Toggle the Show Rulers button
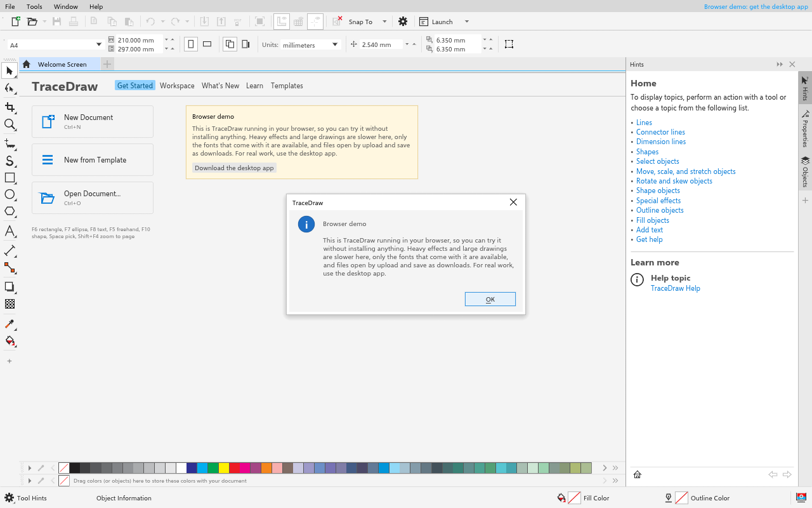The image size is (812, 508). [x=282, y=22]
